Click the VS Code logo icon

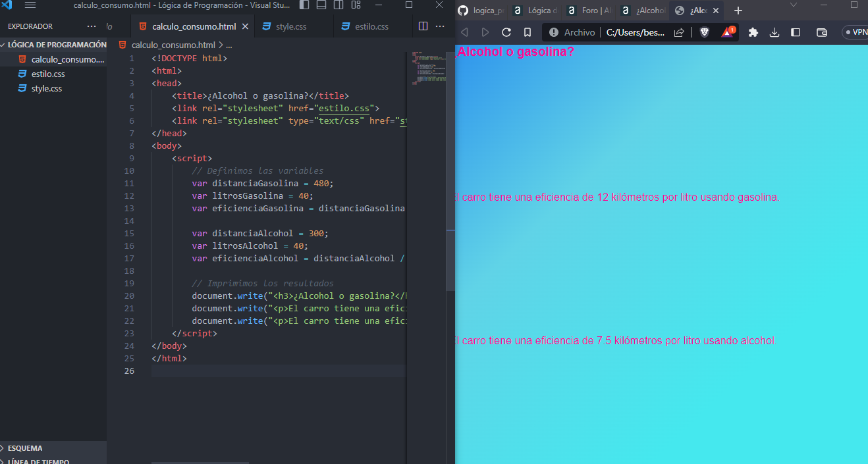[7, 5]
